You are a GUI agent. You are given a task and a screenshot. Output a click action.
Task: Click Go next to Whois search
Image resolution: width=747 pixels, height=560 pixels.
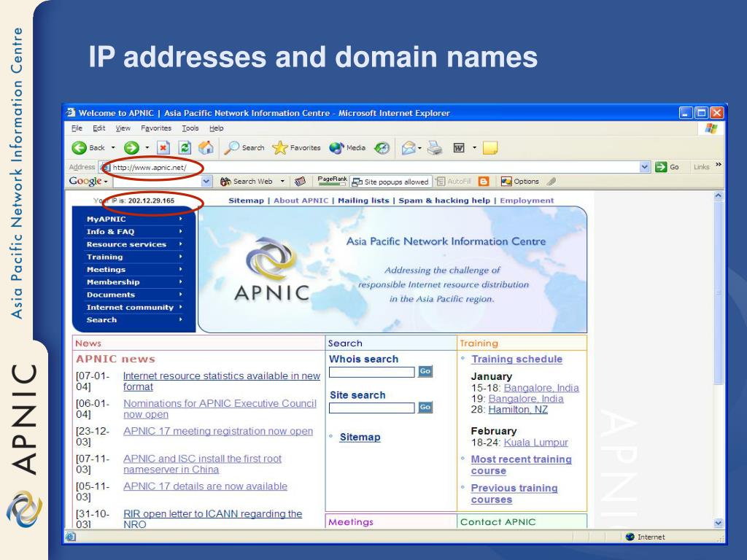[x=425, y=371]
